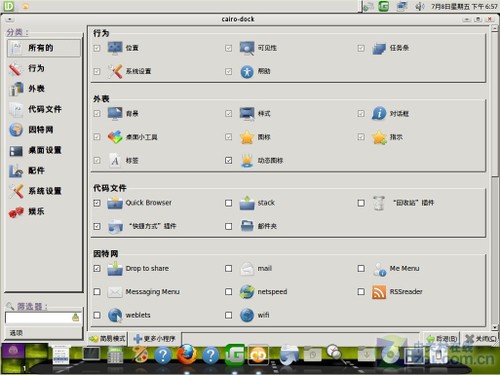The height and width of the screenshot is (375, 500).
Task: Enable the 邮件夹 checkbox
Action: pyautogui.click(x=228, y=227)
